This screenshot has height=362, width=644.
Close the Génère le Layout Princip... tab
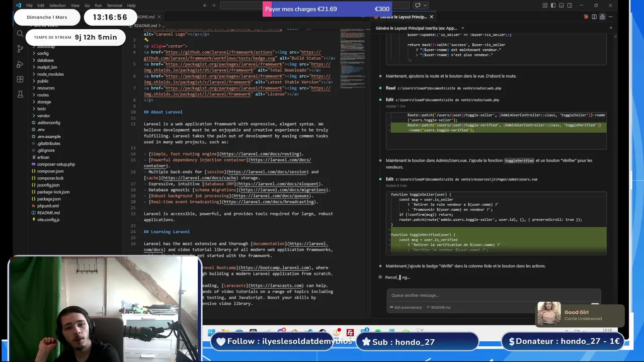(x=431, y=17)
